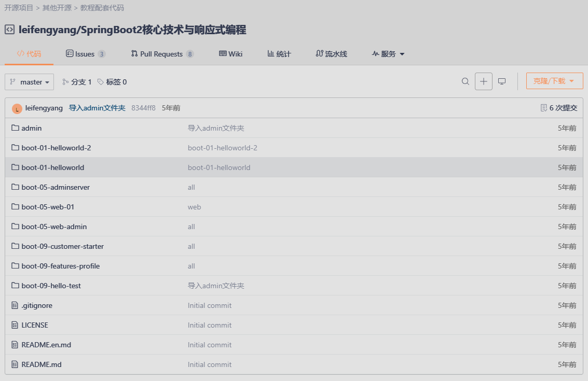Click commit hash 8344ff8
588x381 pixels.
coord(143,108)
